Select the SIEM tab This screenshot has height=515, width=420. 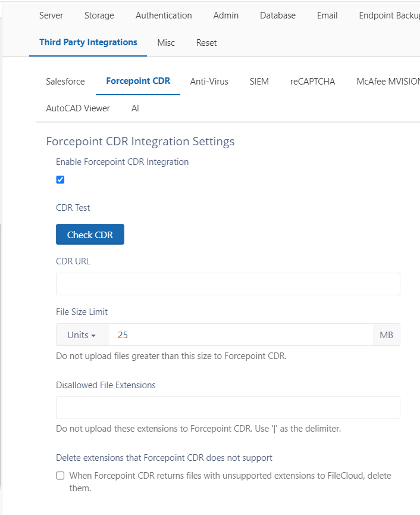[259, 82]
